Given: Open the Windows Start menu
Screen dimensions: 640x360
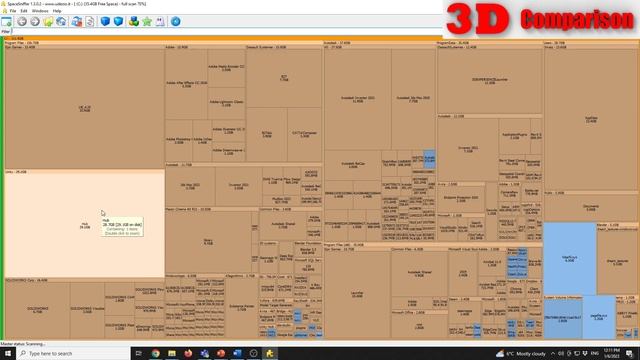Looking at the screenshot, I should (x=7, y=353).
